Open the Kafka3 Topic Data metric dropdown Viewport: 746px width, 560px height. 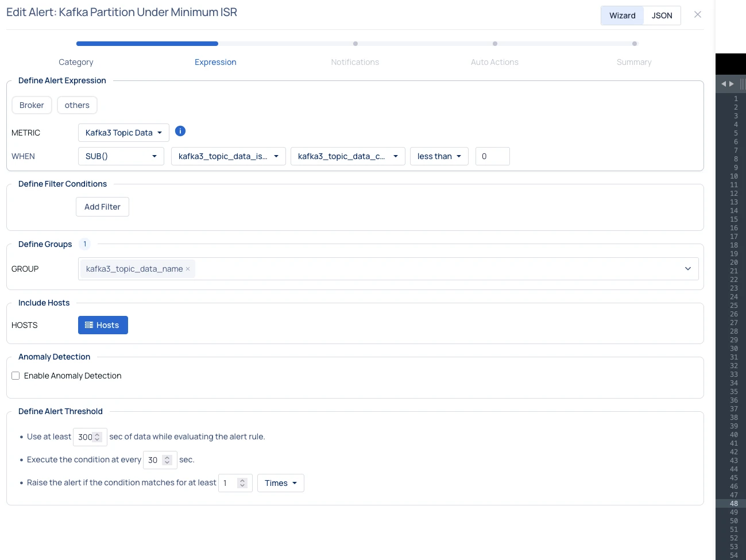(123, 133)
